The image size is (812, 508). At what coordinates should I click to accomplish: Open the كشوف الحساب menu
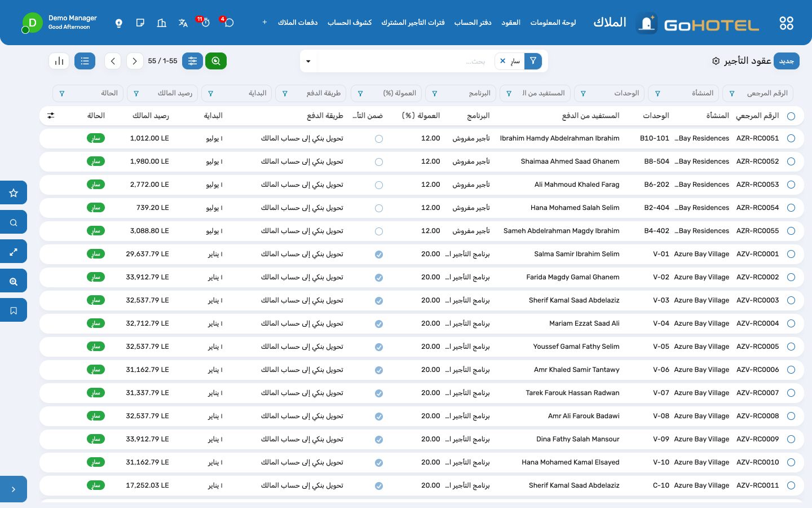(350, 23)
